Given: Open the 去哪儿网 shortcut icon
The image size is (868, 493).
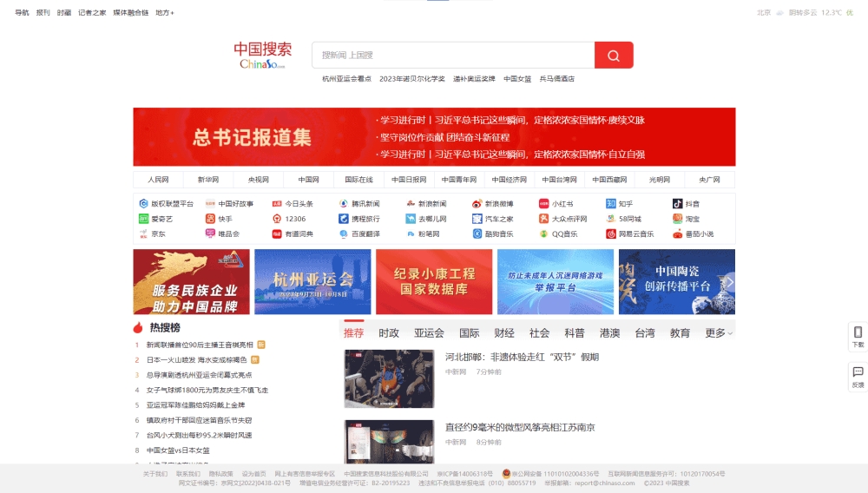Looking at the screenshot, I should click(411, 219).
